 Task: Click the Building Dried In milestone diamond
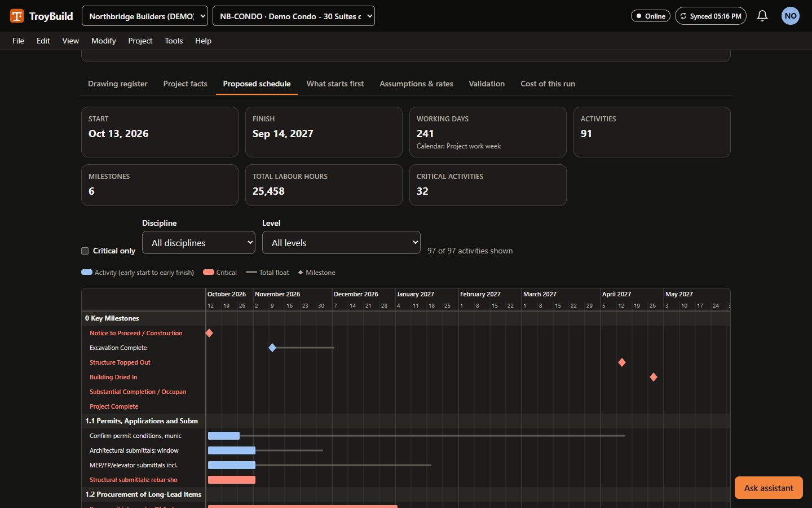point(654,377)
